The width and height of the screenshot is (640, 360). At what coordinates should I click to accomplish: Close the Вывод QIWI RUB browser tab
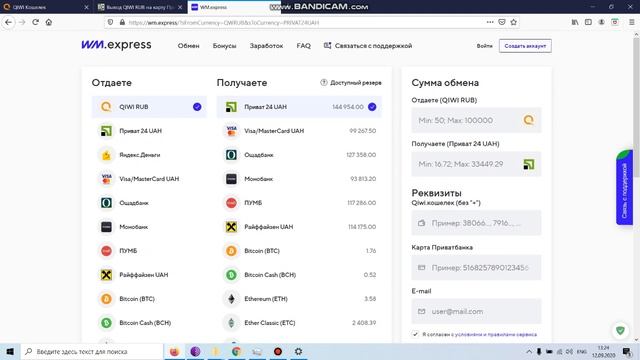point(180,7)
